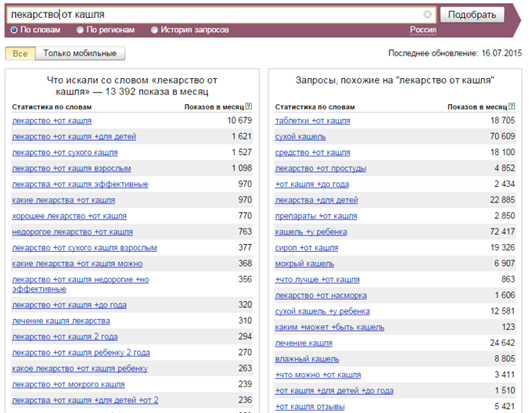This screenshot has height=413, width=532.
Task: Open link 'таблетки +от кашля'
Action: pos(312,120)
